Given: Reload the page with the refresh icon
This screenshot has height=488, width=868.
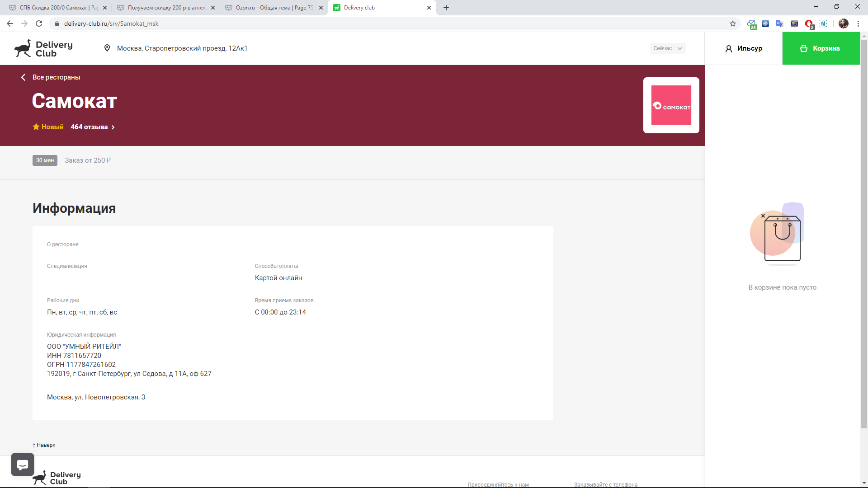Looking at the screenshot, I should tap(39, 23).
